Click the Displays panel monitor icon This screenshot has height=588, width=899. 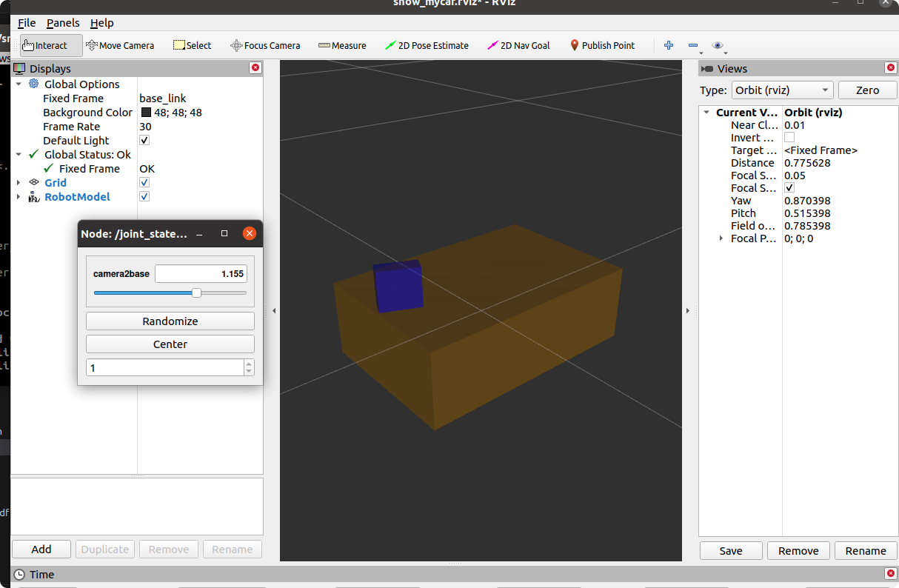(x=19, y=68)
